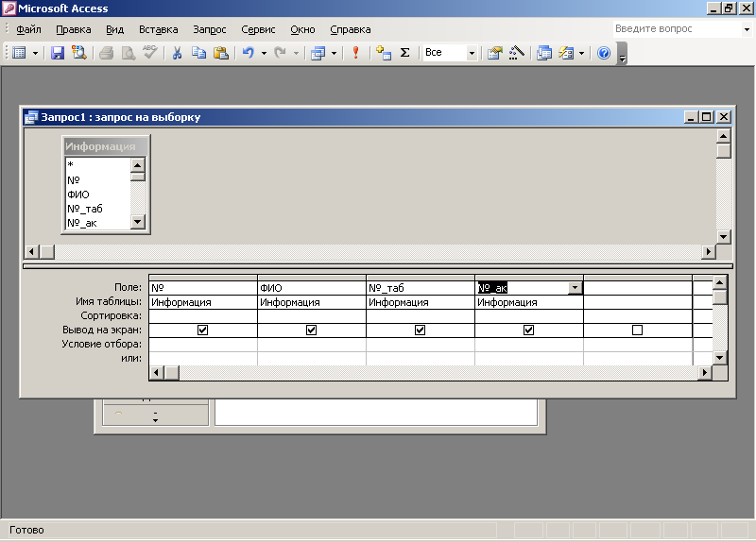Click the Условие отбора cell under № column
This screenshot has height=542, width=756.
(203, 345)
